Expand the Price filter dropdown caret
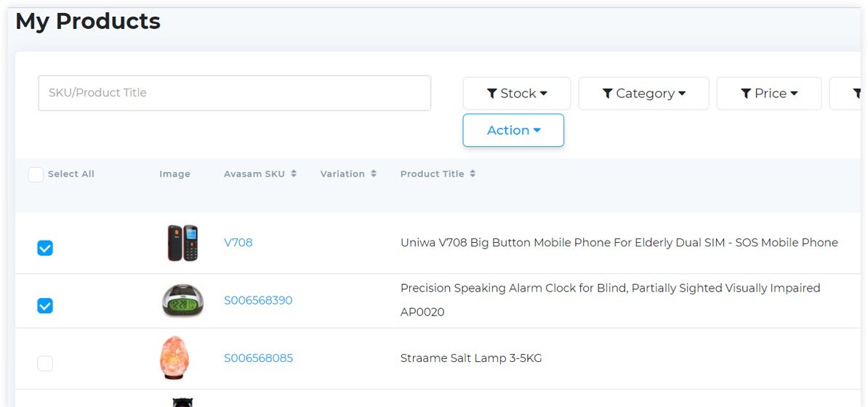Screen dimensions: 868x407 point(794,94)
